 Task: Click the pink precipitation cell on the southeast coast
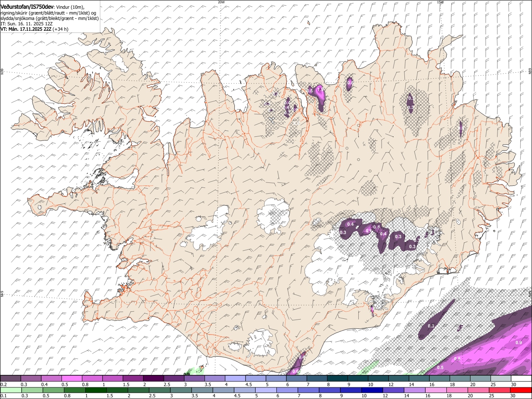click(372, 310)
